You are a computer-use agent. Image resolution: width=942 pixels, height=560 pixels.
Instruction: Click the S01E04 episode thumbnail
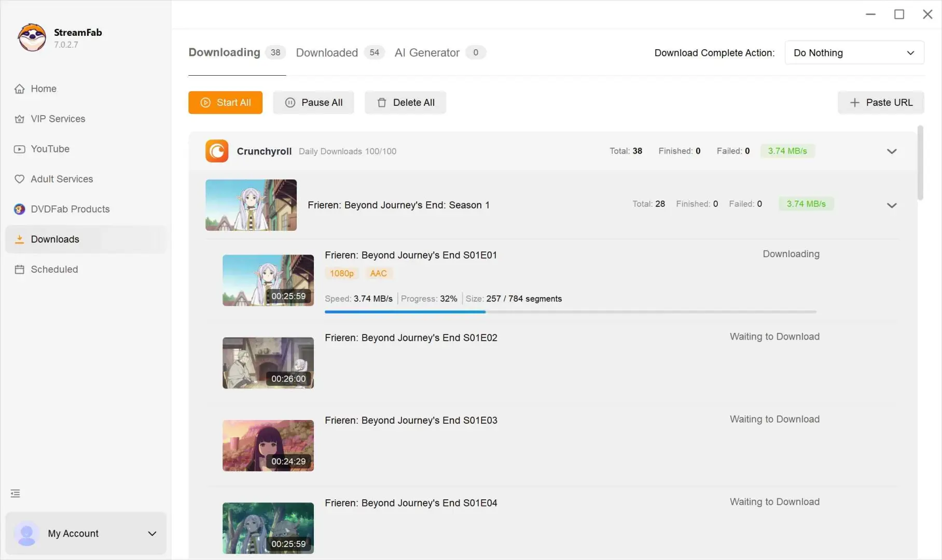pyautogui.click(x=268, y=528)
